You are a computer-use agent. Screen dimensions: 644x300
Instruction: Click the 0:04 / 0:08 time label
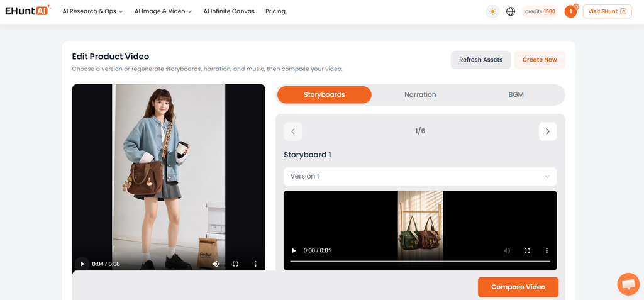106,264
